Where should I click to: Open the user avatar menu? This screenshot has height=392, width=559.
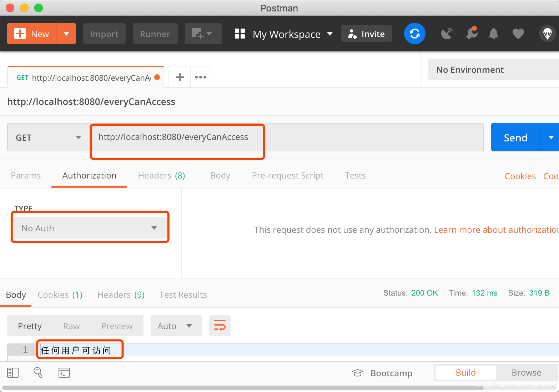[548, 34]
